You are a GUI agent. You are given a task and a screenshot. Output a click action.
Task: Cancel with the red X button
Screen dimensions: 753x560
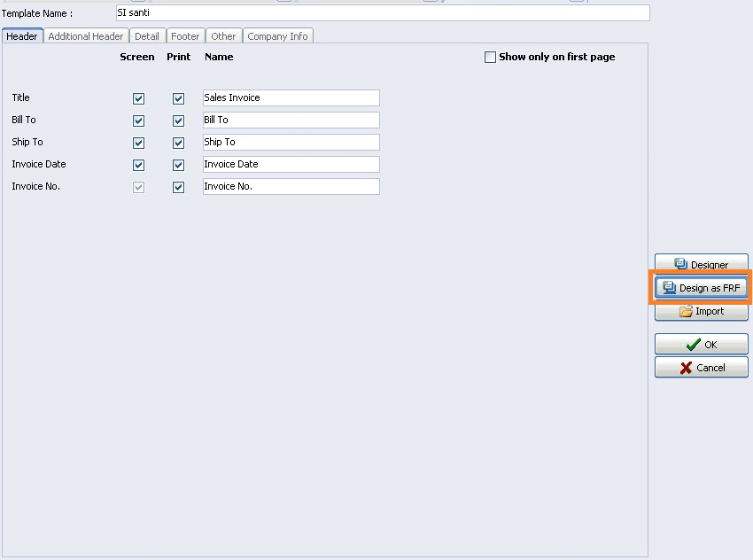pyautogui.click(x=701, y=368)
